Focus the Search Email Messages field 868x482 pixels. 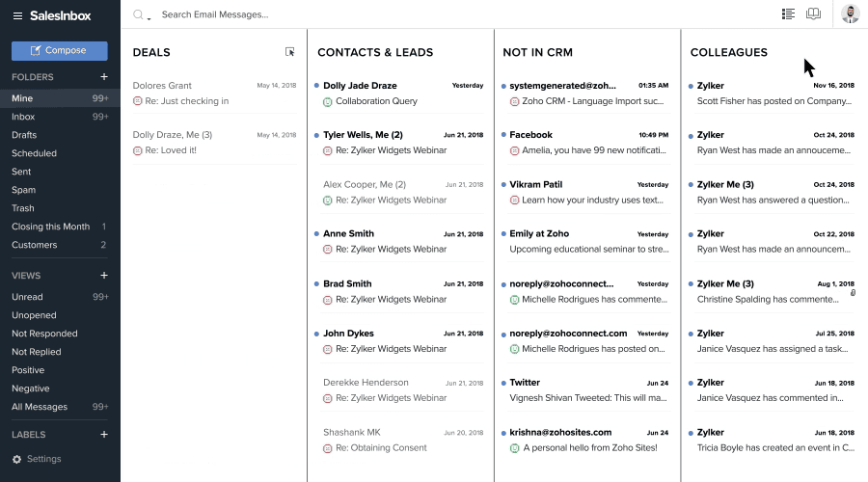[x=215, y=14]
